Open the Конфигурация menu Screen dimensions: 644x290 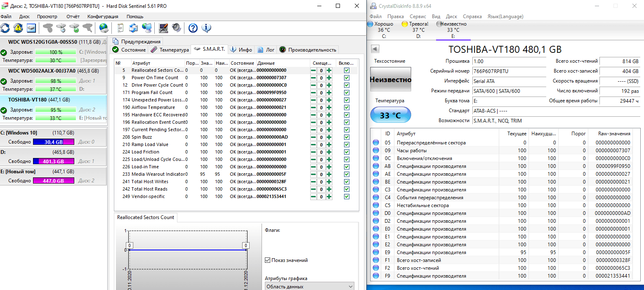click(x=103, y=17)
